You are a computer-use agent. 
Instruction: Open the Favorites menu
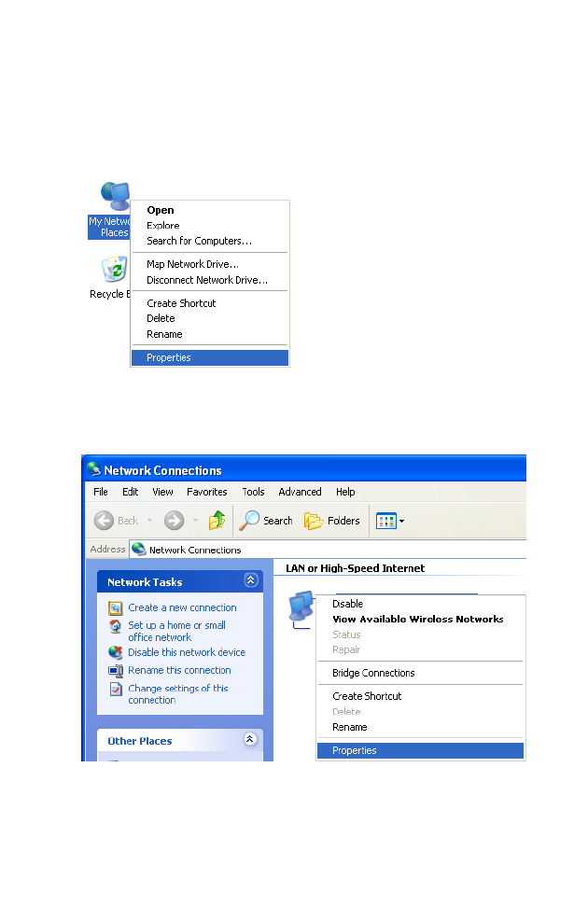pos(206,492)
